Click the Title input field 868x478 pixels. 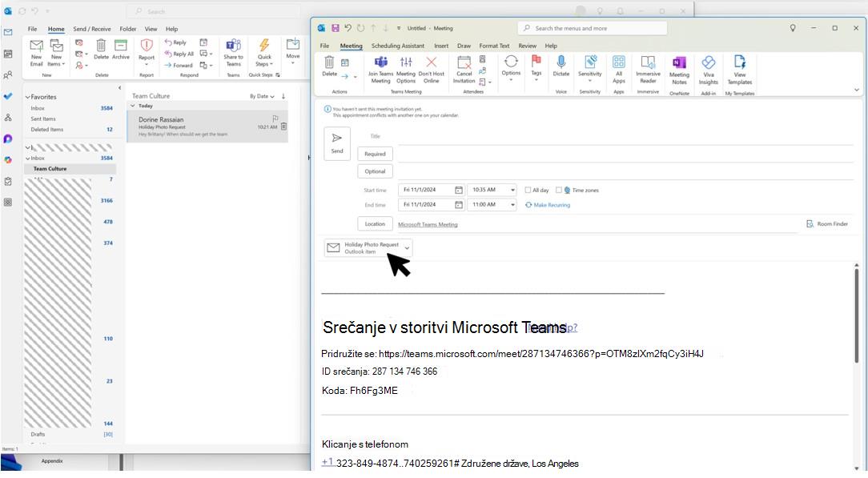625,136
